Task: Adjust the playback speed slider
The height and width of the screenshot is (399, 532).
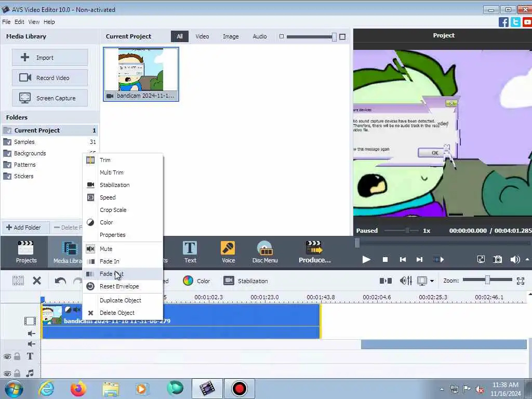Action: pos(407,231)
